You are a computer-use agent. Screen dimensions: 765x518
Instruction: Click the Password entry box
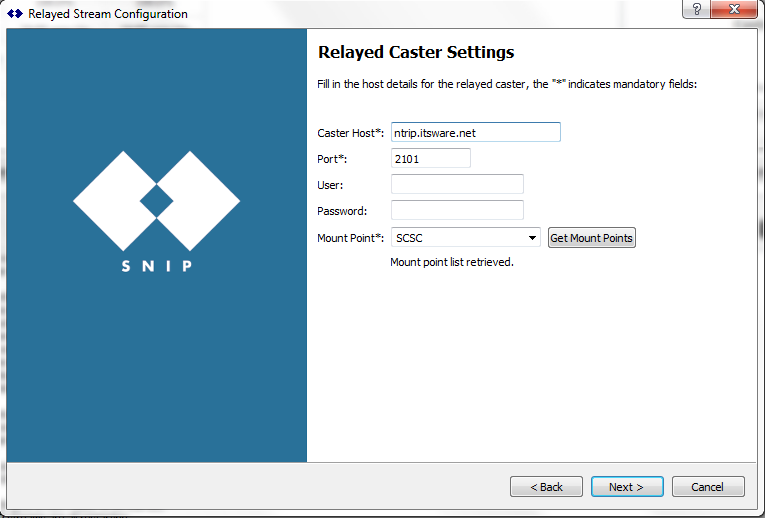click(457, 210)
